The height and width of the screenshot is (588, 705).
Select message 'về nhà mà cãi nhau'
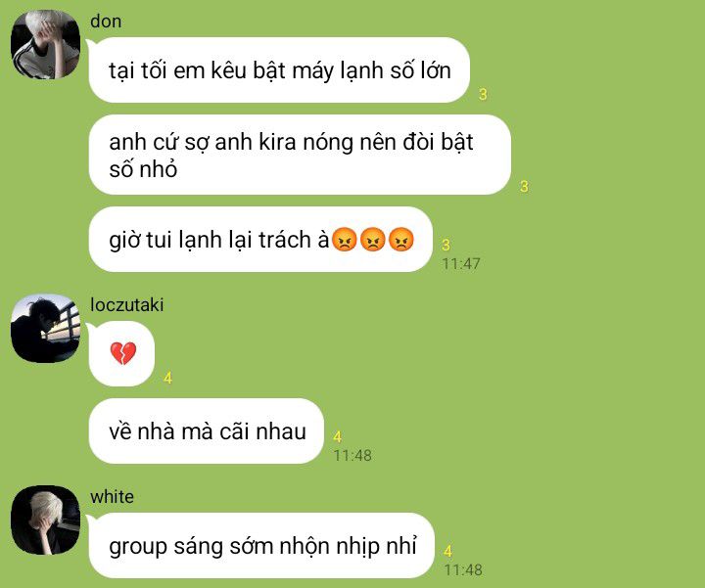(207, 431)
